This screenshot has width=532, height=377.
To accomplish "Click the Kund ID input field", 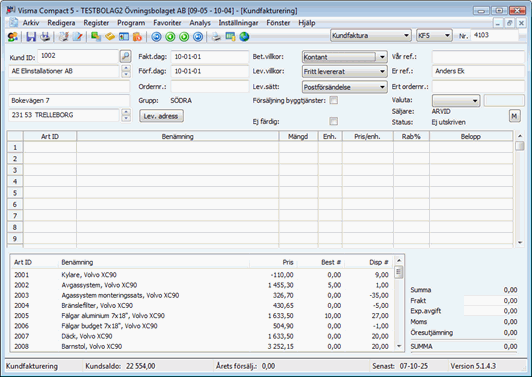I will [78, 56].
